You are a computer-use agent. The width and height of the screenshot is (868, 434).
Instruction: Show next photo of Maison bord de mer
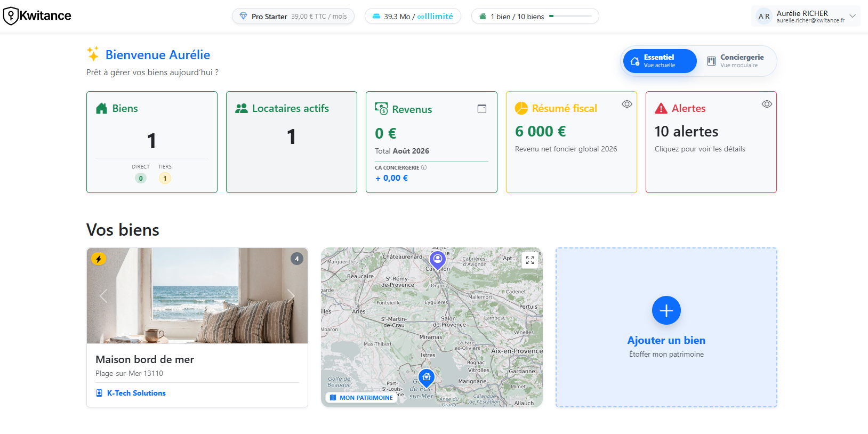[291, 295]
